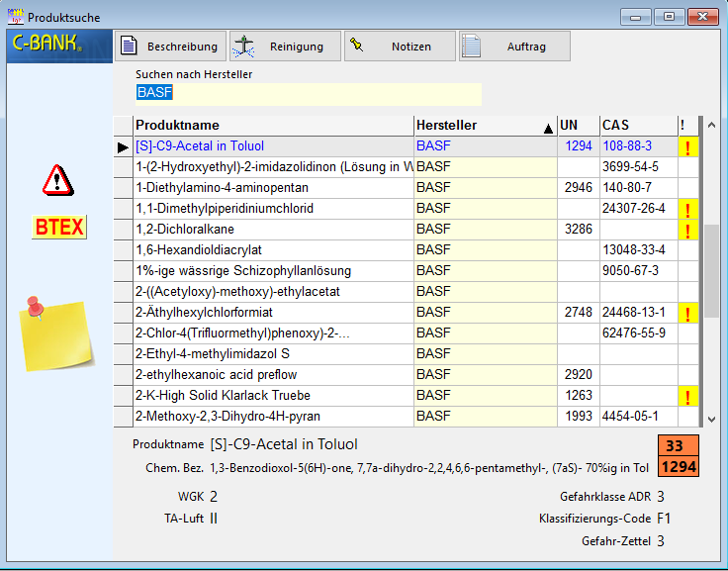
Task: Open the Reinigung section
Action: tap(285, 47)
